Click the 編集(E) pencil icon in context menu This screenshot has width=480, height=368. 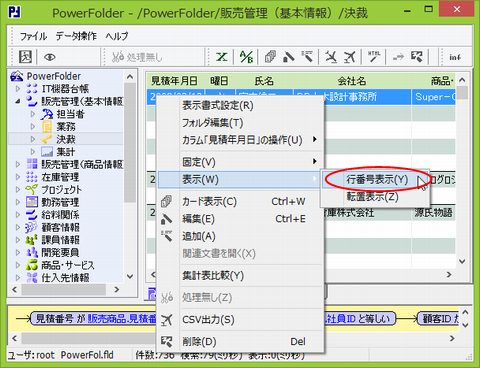(x=167, y=219)
